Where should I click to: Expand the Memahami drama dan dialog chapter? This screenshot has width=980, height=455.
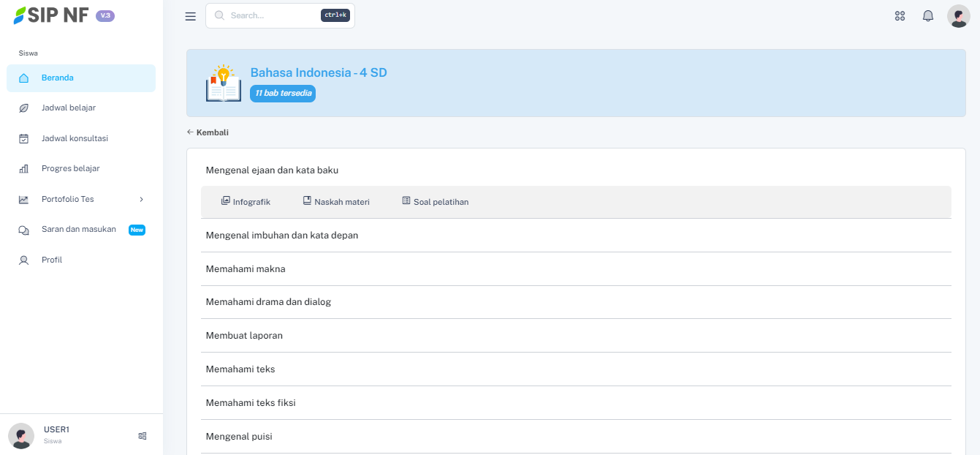pos(268,302)
